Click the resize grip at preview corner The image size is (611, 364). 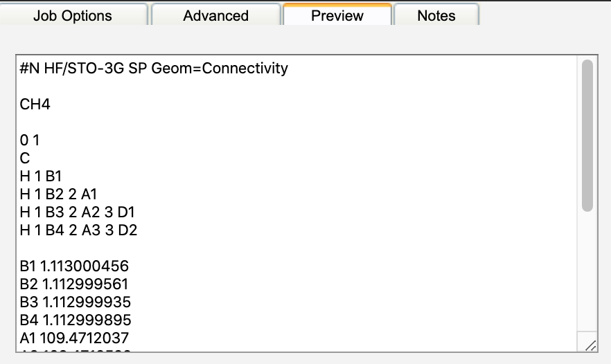coord(590,345)
